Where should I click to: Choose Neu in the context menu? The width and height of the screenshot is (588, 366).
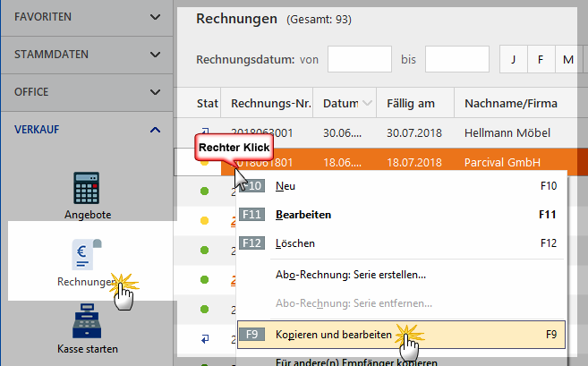tap(401, 186)
